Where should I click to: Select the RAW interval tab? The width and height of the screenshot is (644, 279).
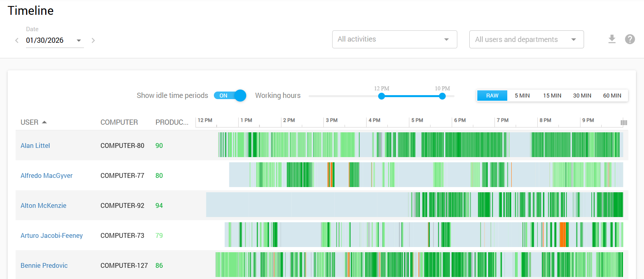(x=492, y=96)
